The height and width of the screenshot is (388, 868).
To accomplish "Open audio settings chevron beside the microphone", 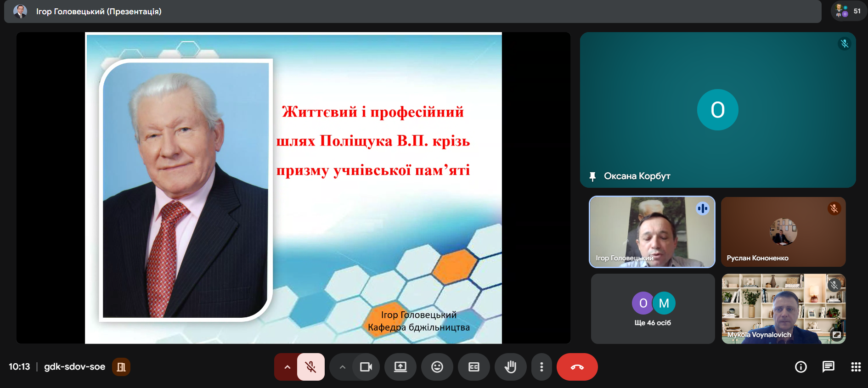I will (x=287, y=367).
